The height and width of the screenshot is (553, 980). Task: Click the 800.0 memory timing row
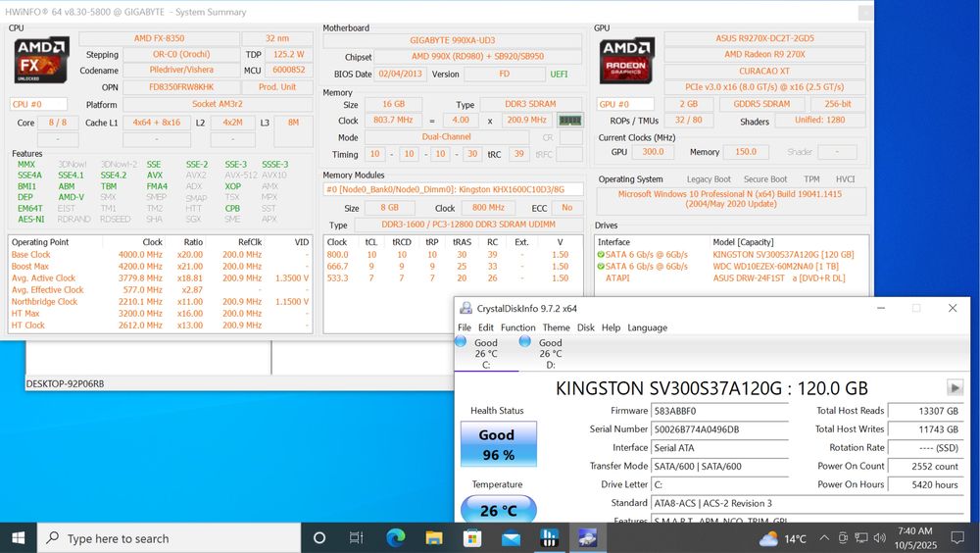click(453, 255)
